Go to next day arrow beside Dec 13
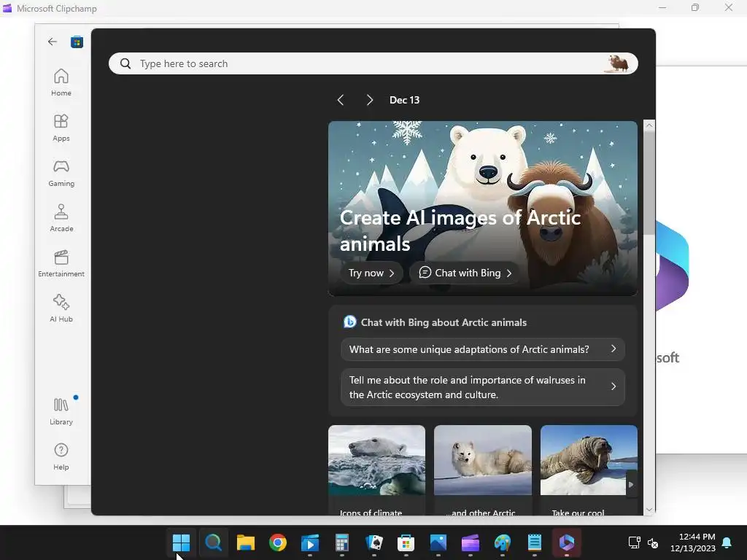This screenshot has height=560, width=747. click(370, 100)
